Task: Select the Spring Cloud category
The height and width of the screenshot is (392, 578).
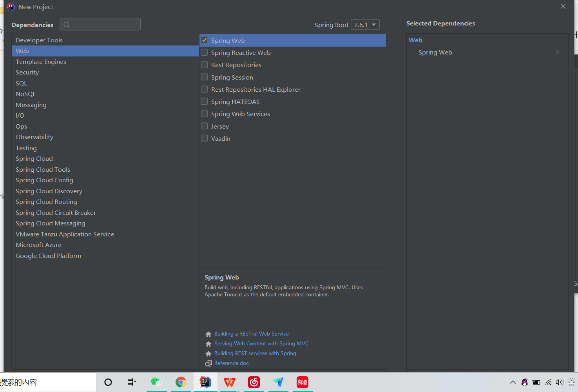Action: point(105,159)
